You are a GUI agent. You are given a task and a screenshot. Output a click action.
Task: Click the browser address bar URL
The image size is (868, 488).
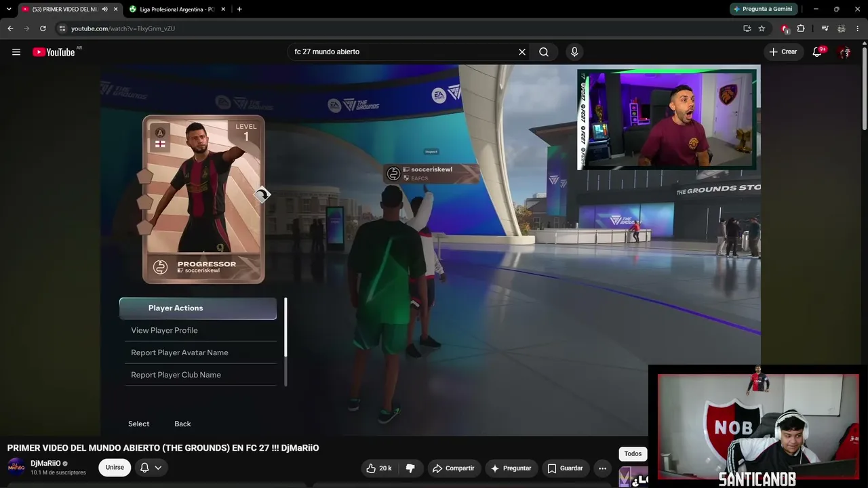click(x=123, y=28)
